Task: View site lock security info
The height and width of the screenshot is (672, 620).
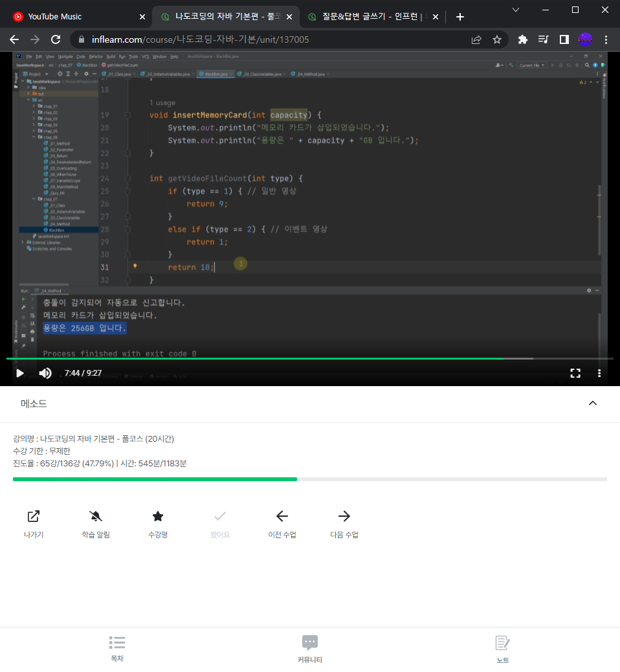Action: [x=82, y=39]
